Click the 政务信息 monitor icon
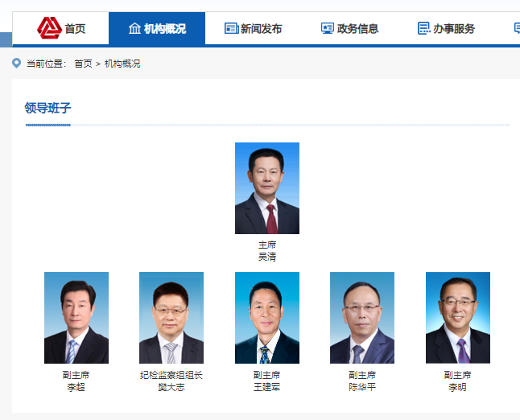The image size is (520, 420). pyautogui.click(x=328, y=28)
